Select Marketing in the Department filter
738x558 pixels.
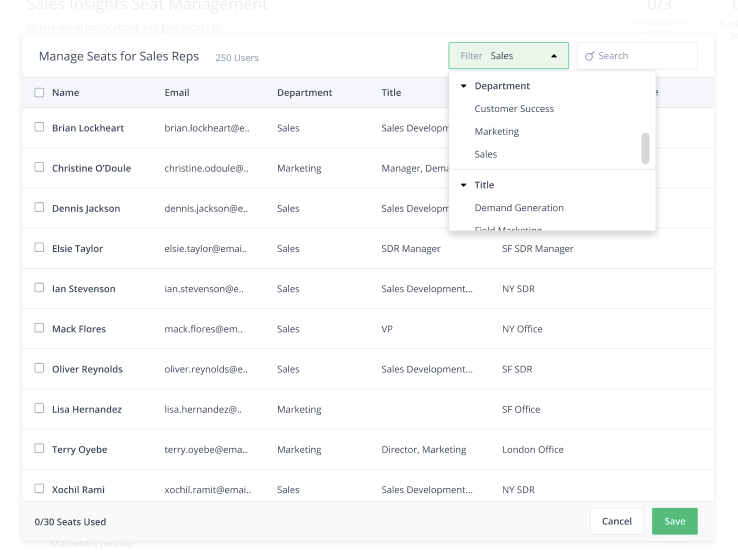tap(496, 132)
